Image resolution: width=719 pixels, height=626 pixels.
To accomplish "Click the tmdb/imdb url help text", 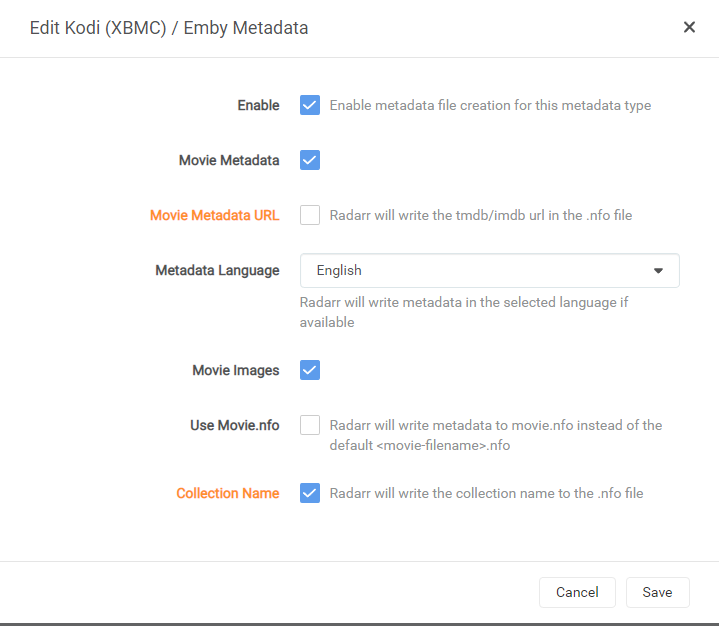I will click(480, 215).
